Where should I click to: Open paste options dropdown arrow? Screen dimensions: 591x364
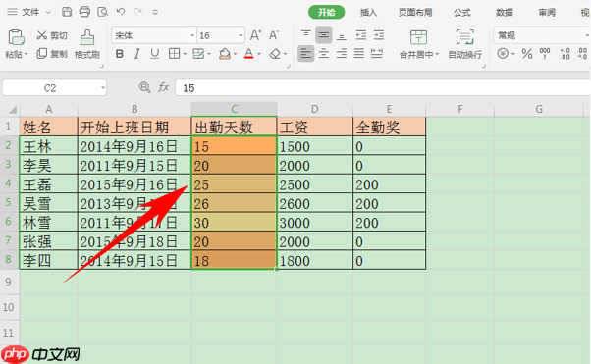pyautogui.click(x=26, y=55)
